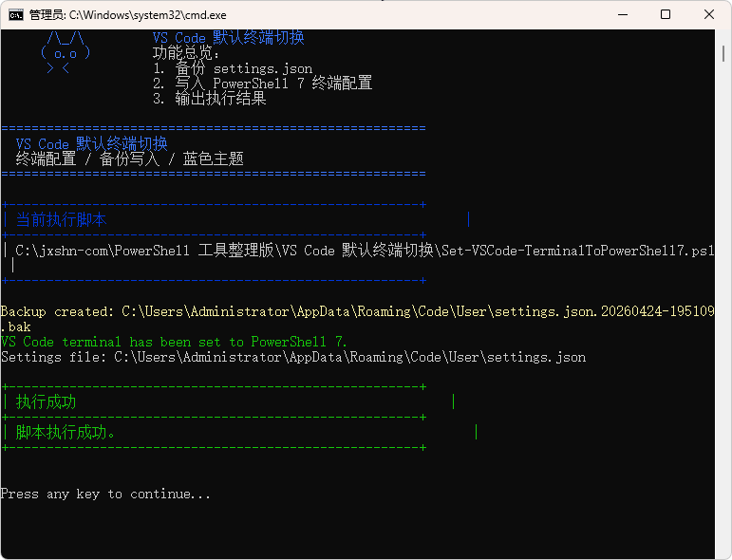
Task: Click the vertical scrollbar thumb
Action: point(723,54)
